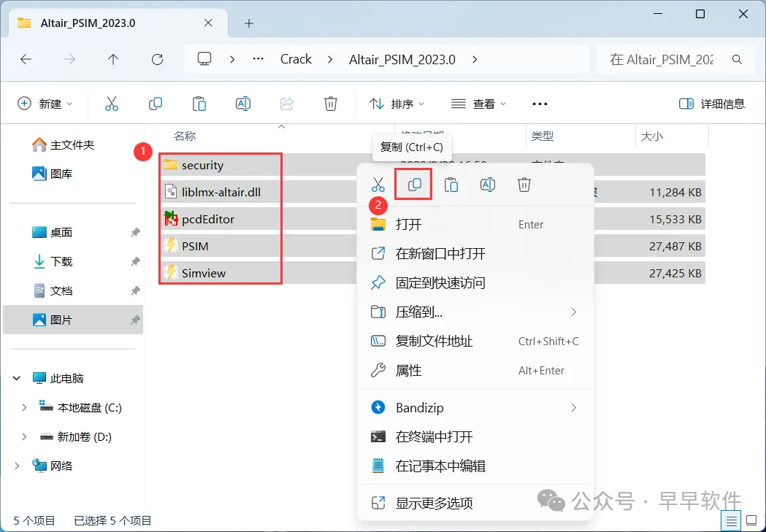Viewport: 766px width, 532px height.
Task: Sort by the 名称 column header
Action: tap(185, 136)
